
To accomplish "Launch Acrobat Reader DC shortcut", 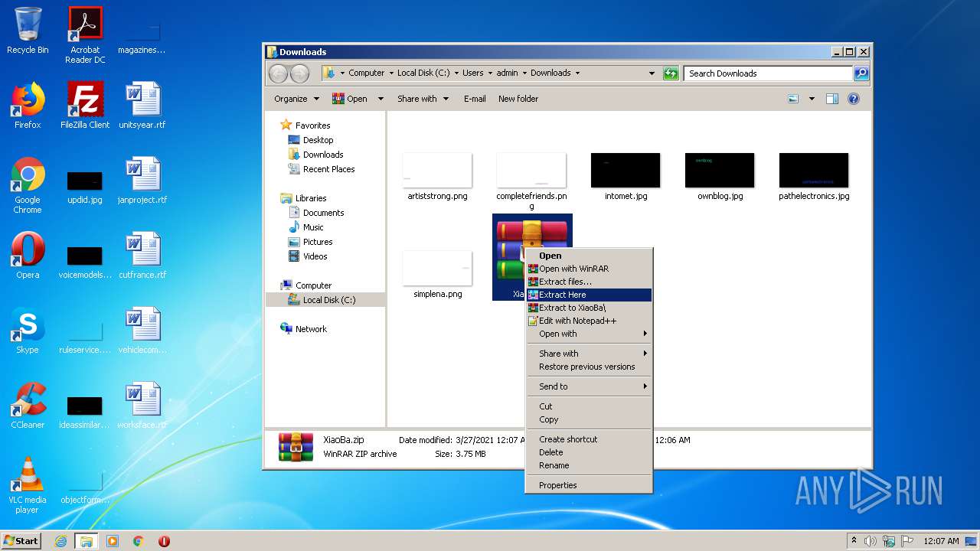I will click(x=85, y=35).
